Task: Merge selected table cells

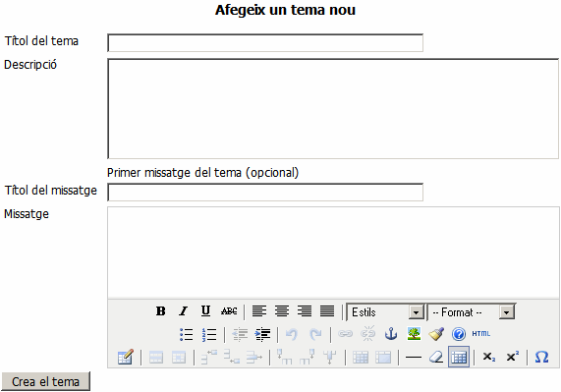Action: 383,358
